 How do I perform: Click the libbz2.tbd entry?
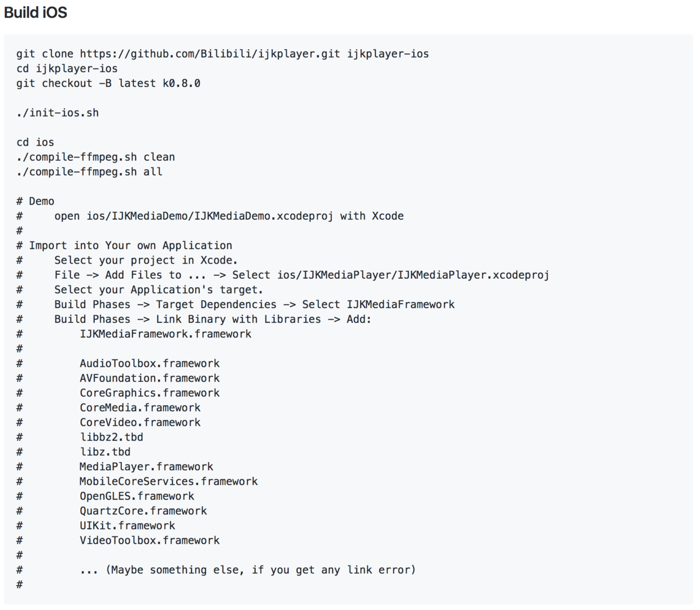point(111,437)
